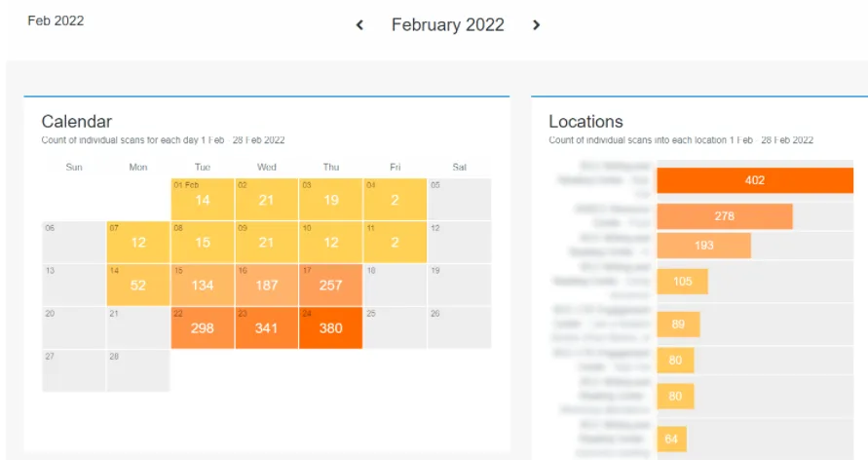Select empty calendar day 28
Viewport: 868px width, 460px height.
[138, 371]
